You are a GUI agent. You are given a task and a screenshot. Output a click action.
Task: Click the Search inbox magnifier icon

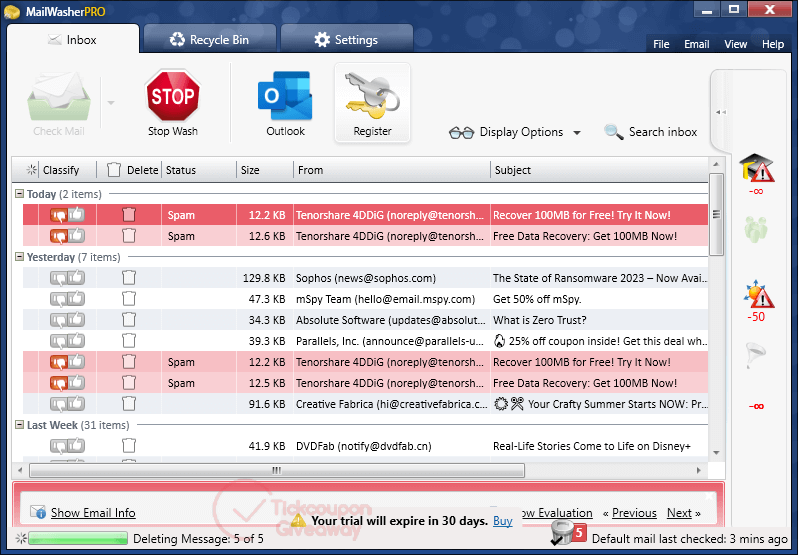point(613,132)
